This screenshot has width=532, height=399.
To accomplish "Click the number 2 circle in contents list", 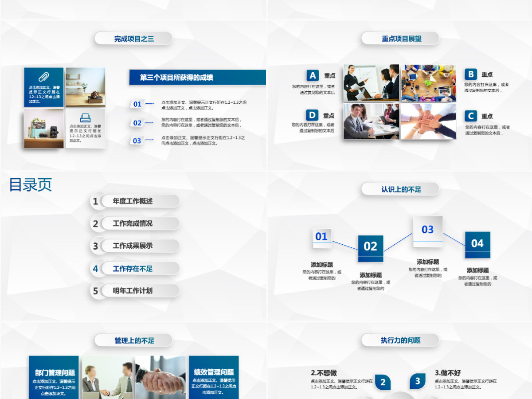I will click(x=95, y=224).
